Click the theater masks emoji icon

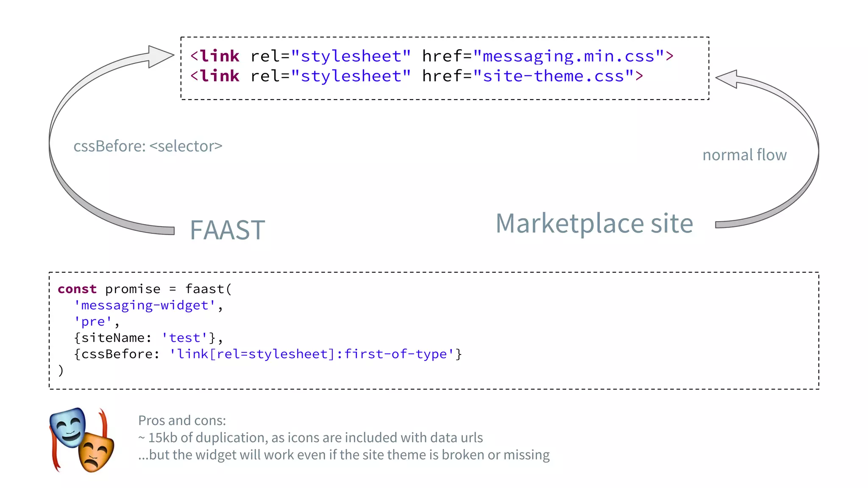coord(82,440)
